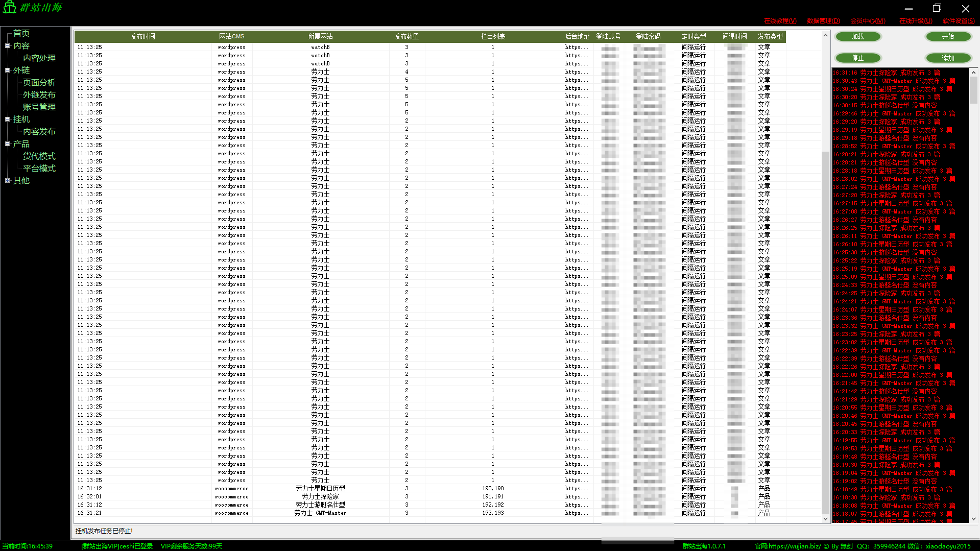Select 页面分析 in the sidebar
The image size is (980, 551).
pyautogui.click(x=39, y=82)
